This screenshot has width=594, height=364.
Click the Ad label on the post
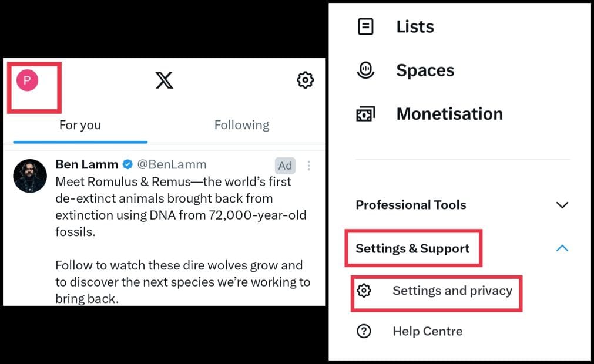tap(285, 166)
